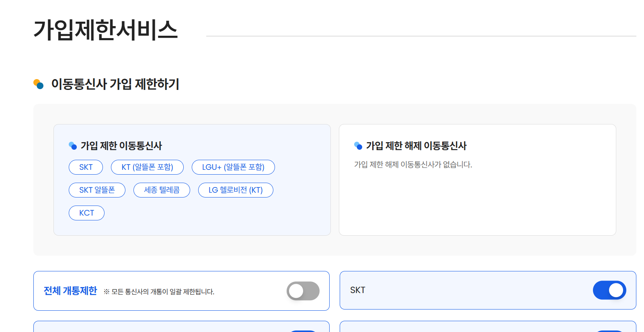Image resolution: width=644 pixels, height=332 pixels.
Task: Click the 가입 제한 해제 이동통신사 heading
Action: pos(416,146)
